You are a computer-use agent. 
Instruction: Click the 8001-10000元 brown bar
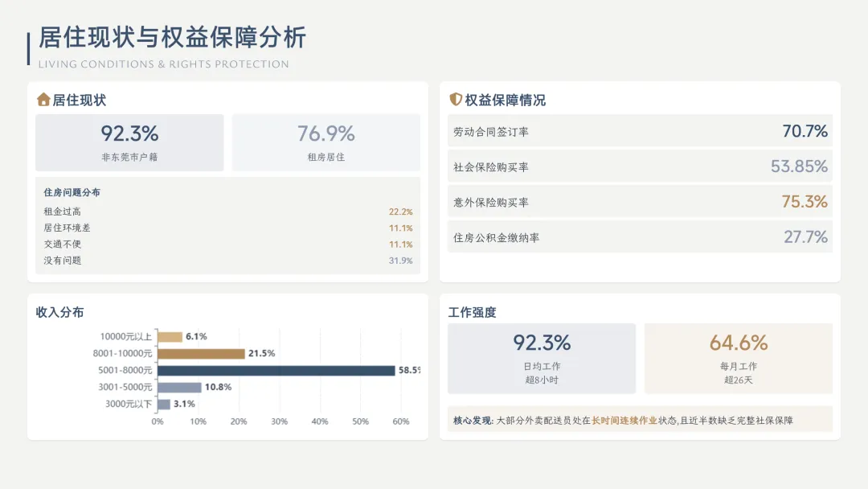click(201, 353)
